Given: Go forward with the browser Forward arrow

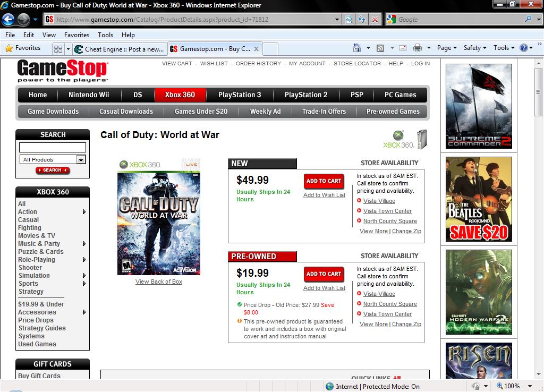Looking at the screenshot, I should click(x=23, y=20).
